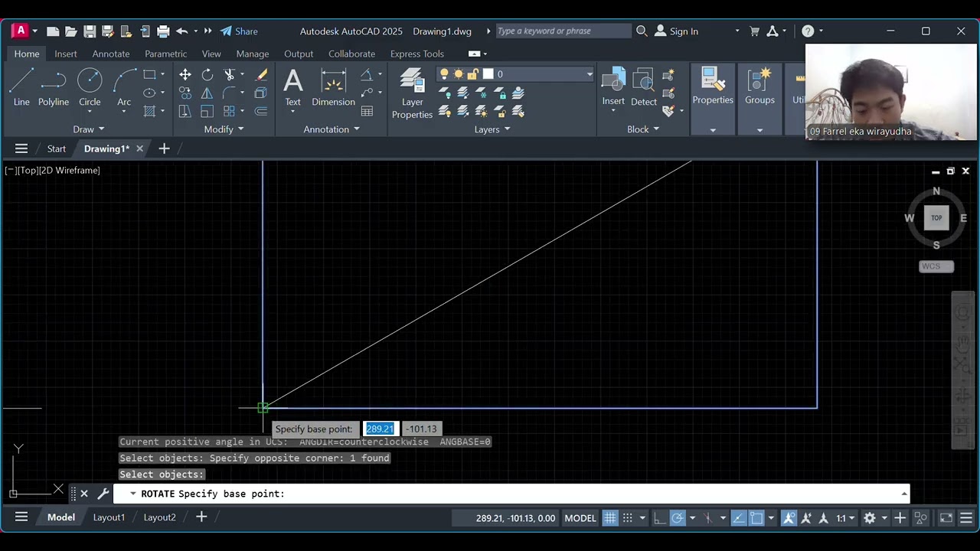Pick the Erase tool
The height and width of the screenshot is (551, 980).
(261, 74)
